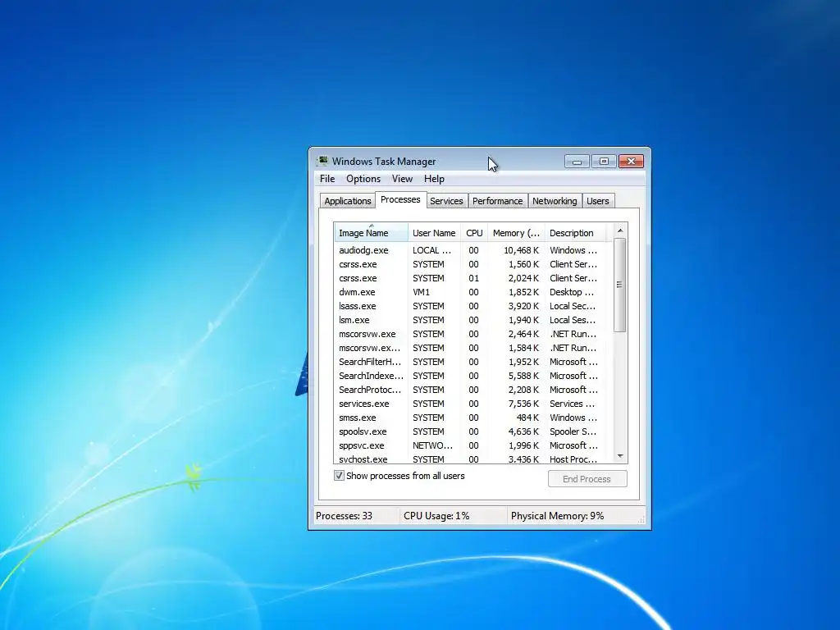Switch to the Services tab
The image size is (840, 630).
pos(446,201)
